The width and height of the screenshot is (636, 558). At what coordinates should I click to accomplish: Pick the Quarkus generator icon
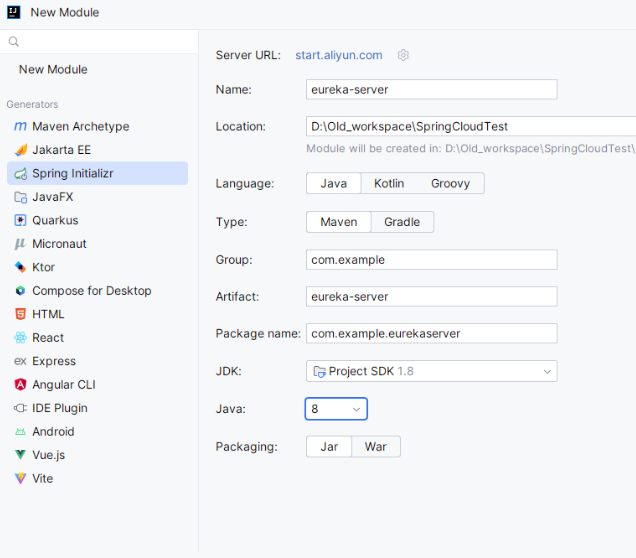coord(20,220)
